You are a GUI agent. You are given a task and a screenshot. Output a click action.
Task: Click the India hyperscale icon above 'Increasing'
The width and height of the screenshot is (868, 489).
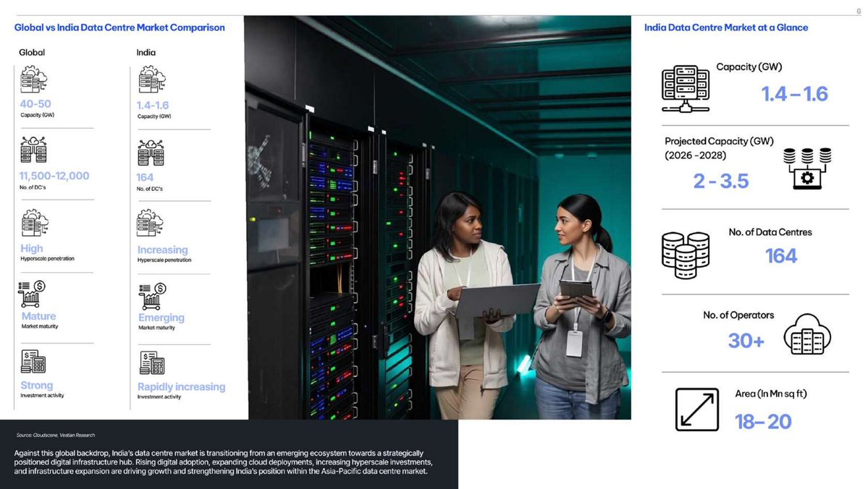150,223
